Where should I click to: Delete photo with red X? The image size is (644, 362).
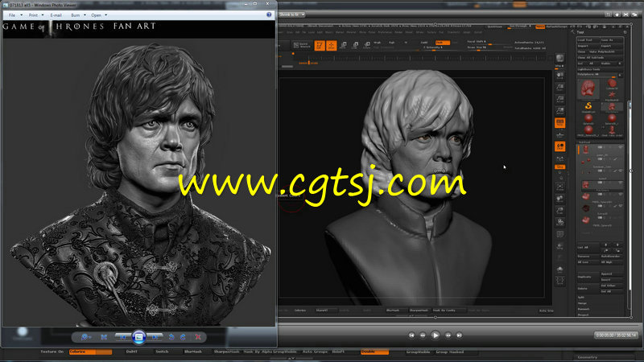point(198,337)
